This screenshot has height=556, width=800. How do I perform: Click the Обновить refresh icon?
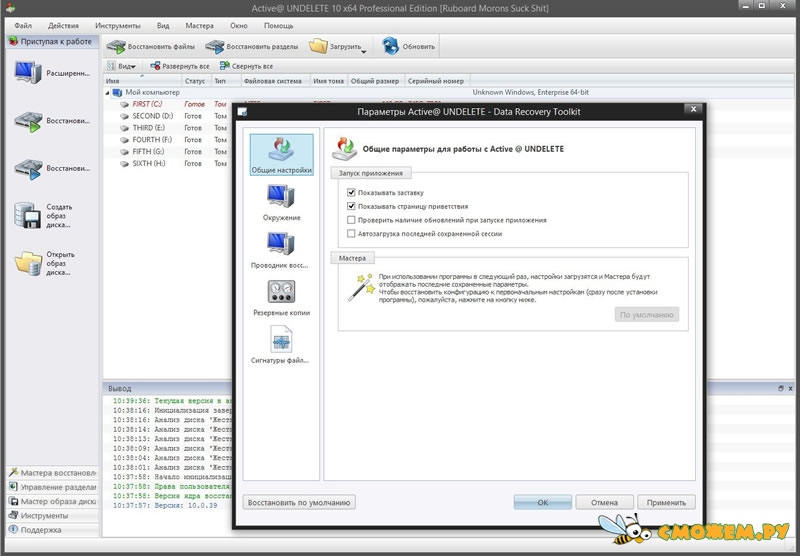click(x=390, y=46)
